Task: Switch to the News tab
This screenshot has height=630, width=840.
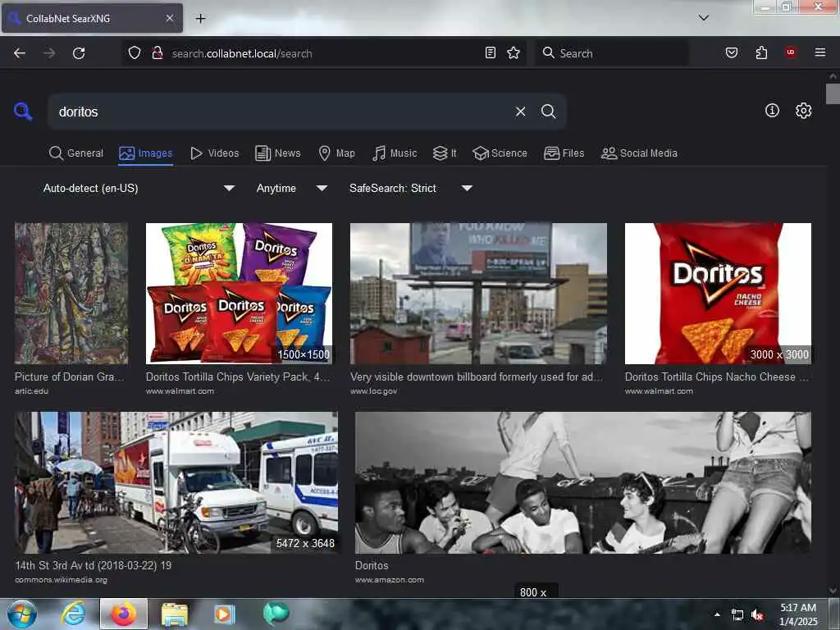Action: pos(278,153)
